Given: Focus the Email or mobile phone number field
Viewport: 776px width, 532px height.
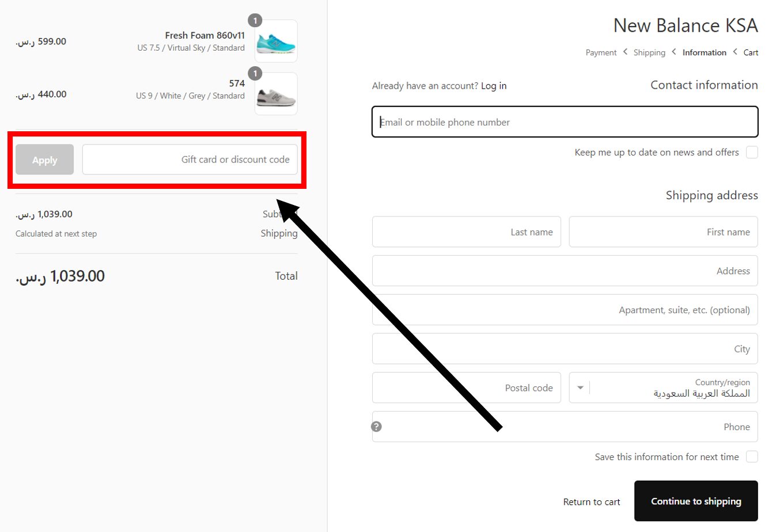Looking at the screenshot, I should 565,121.
